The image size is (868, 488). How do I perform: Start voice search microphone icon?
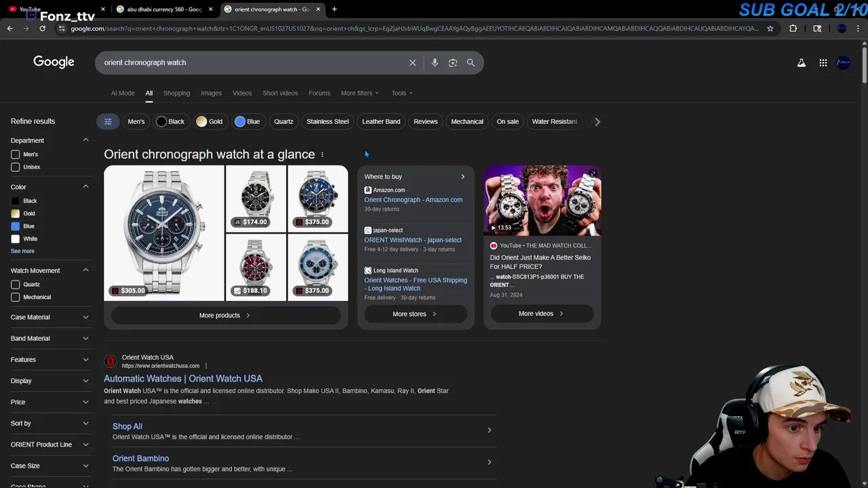[435, 62]
